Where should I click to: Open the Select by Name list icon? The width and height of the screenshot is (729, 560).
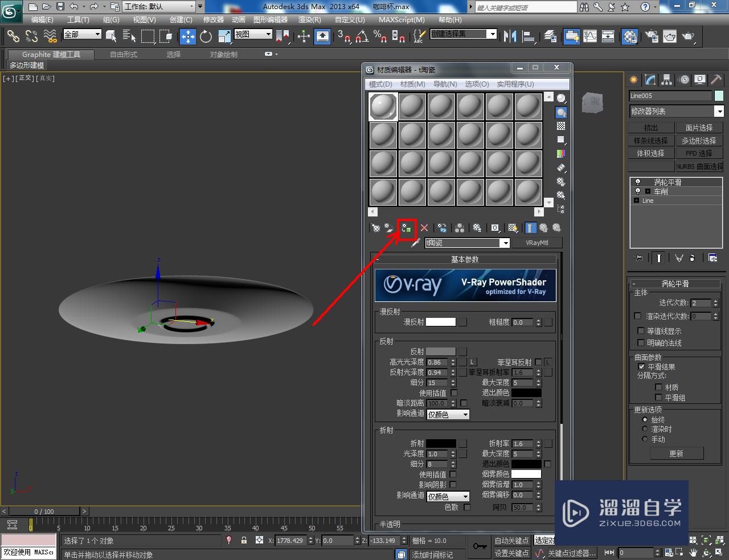pyautogui.click(x=129, y=36)
